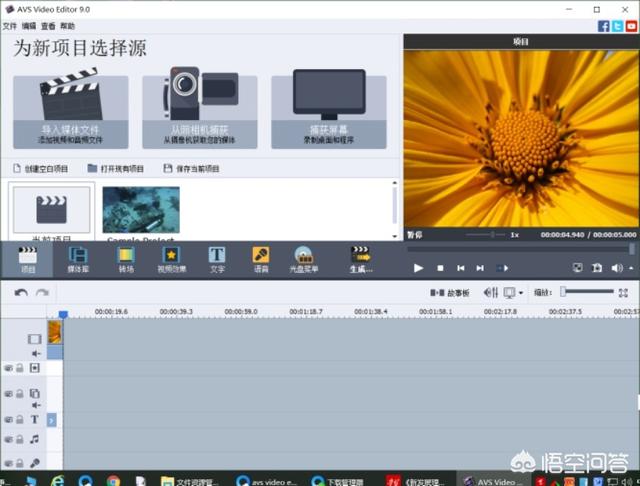Open the 文件 menu
The image size is (640, 486).
point(9,26)
